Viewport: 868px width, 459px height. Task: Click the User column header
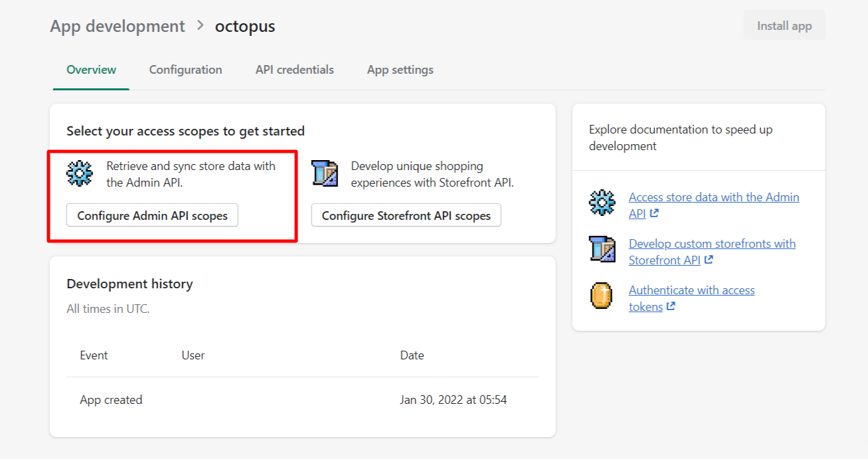[193, 355]
